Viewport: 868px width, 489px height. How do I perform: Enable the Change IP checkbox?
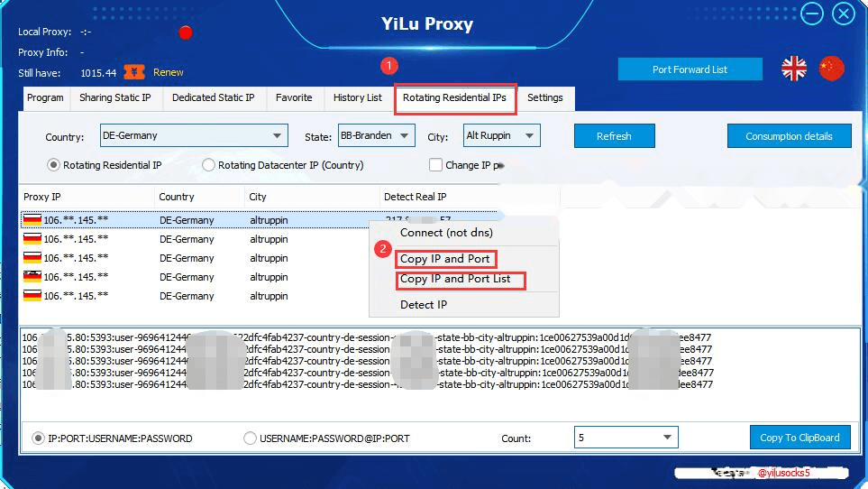coord(435,165)
